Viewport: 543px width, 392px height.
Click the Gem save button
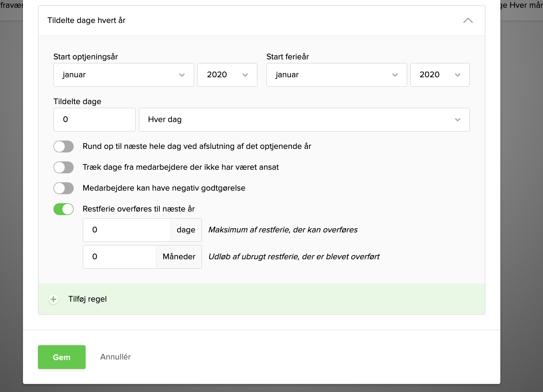[62, 357]
